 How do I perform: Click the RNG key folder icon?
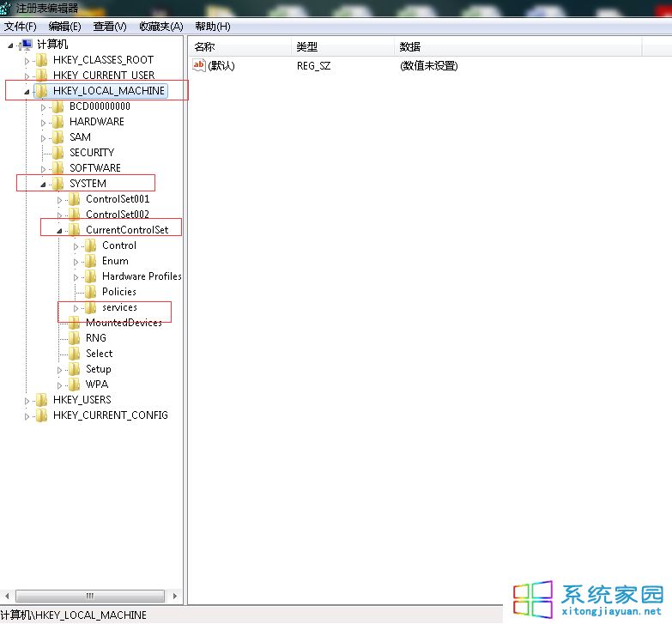coord(74,338)
